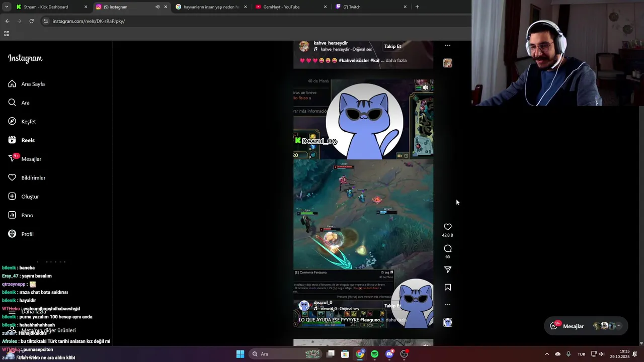Open deazul_0 profile name
Screen dimensions: 644x362
click(323, 303)
